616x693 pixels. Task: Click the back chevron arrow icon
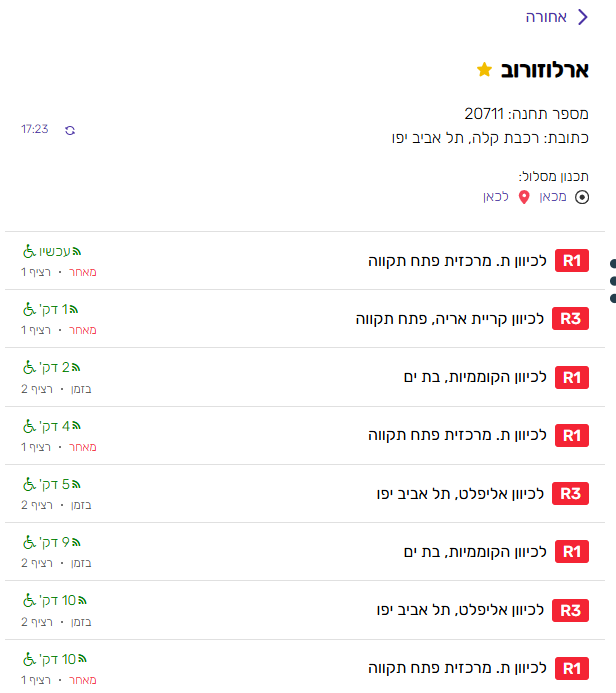pyautogui.click(x=583, y=16)
